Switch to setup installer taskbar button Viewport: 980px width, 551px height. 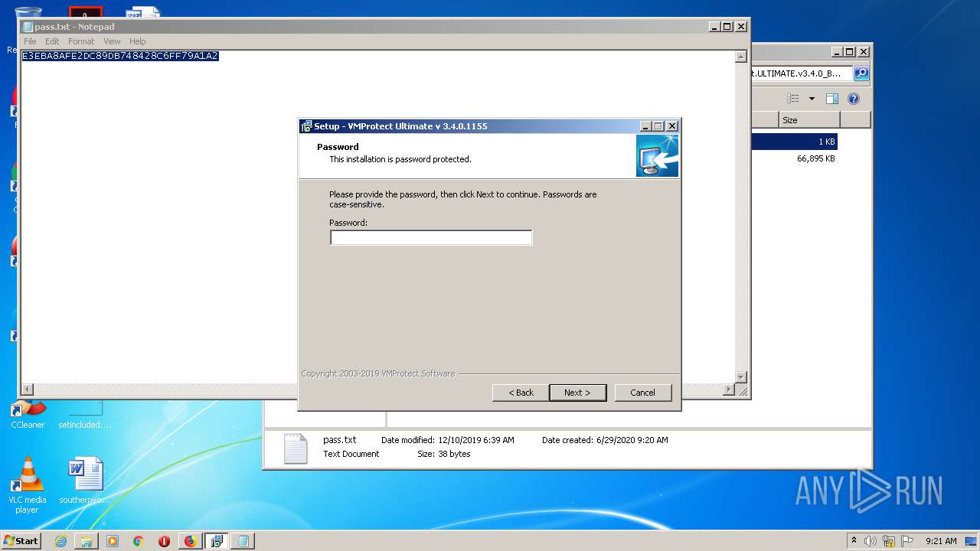click(216, 541)
